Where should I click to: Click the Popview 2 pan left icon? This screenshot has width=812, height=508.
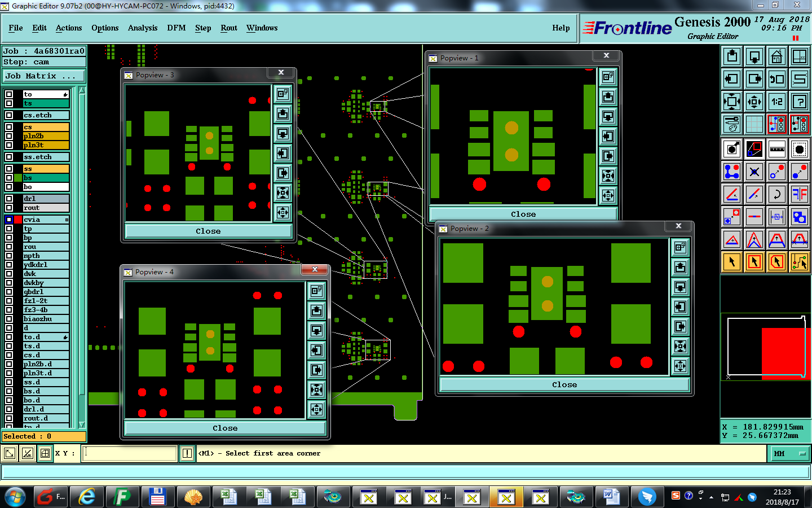pyautogui.click(x=681, y=307)
